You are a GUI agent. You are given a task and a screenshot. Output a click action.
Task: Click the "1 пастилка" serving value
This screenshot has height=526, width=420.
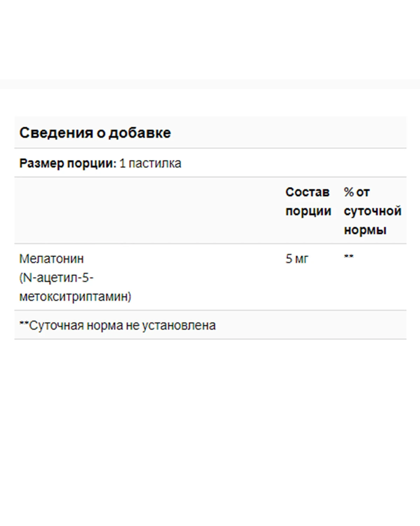tap(150, 163)
